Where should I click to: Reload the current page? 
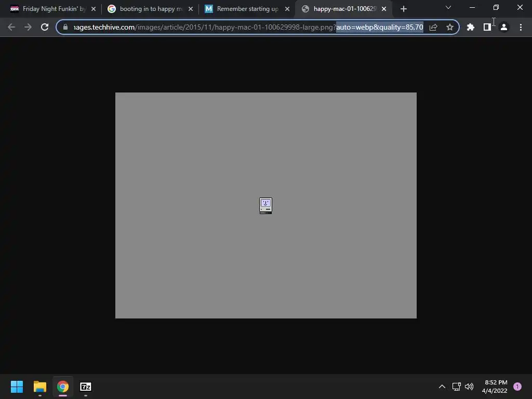45,27
